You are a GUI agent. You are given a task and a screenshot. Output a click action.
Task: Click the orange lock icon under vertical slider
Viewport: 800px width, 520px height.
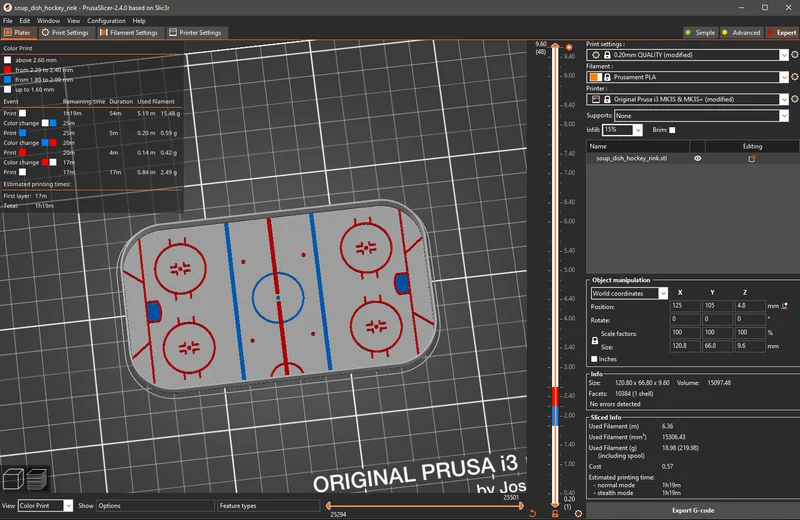555,513
